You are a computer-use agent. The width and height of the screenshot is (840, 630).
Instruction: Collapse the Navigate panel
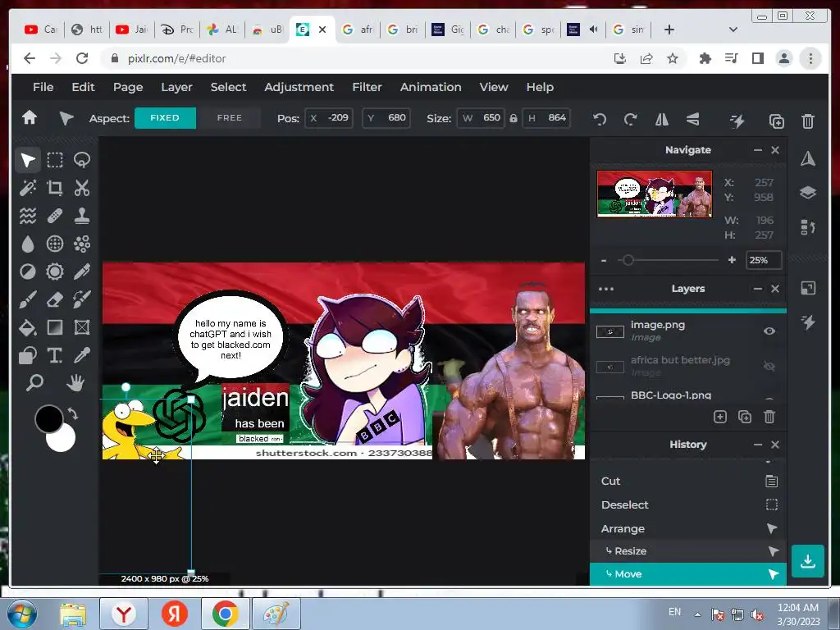point(757,151)
